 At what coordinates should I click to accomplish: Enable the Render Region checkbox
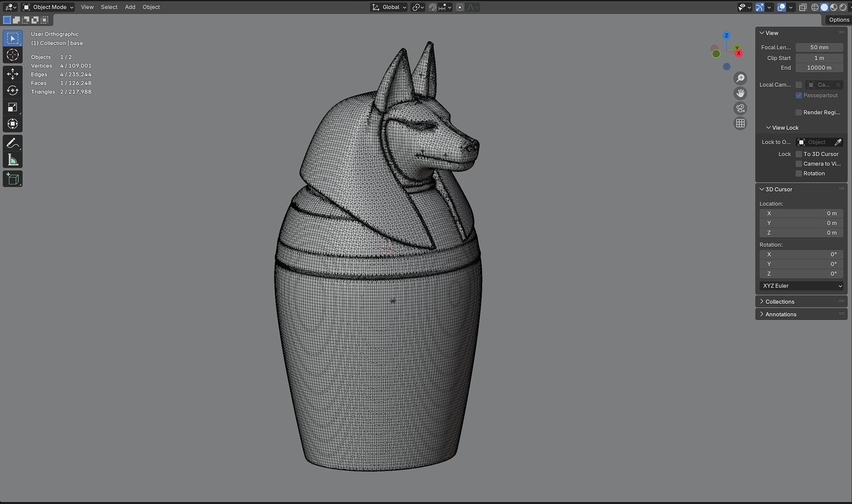(799, 112)
